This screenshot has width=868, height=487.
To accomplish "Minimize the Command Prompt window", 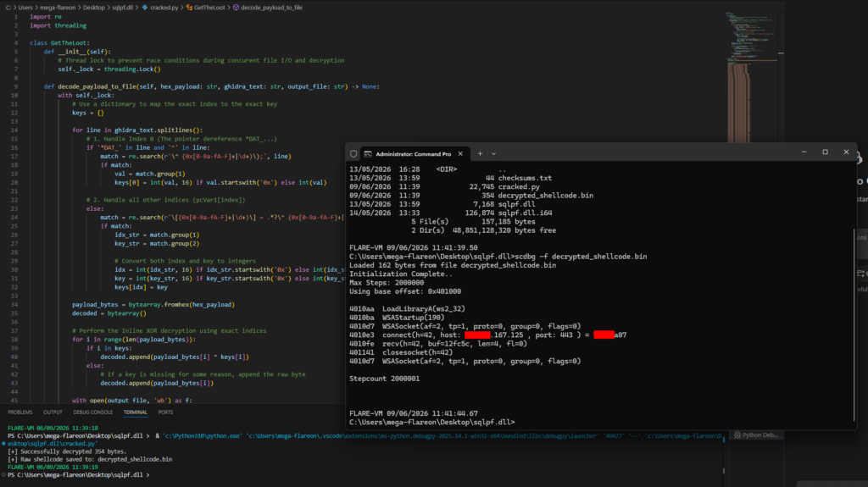I will pyautogui.click(x=804, y=152).
